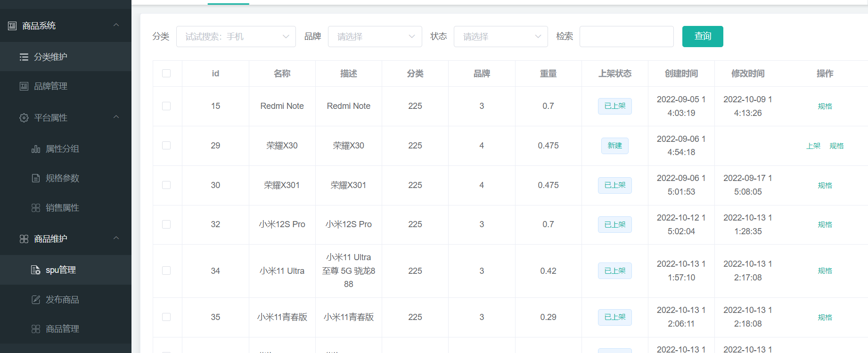
Task: Open 分类维护 menu item
Action: 66,57
